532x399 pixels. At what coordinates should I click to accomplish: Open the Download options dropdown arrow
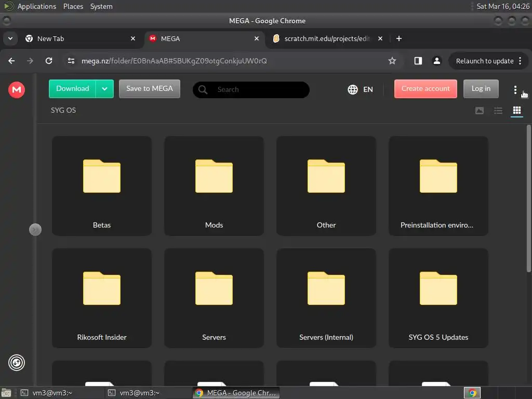104,89
